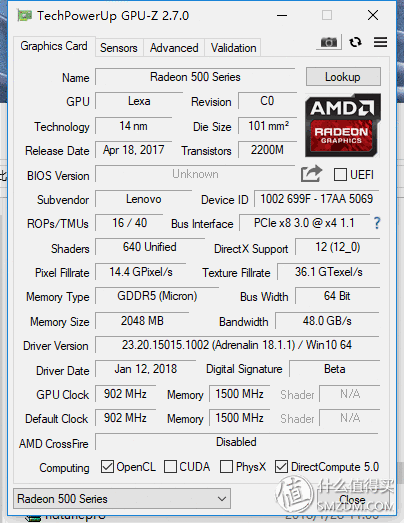Click the Bus Interface question mark
Image resolution: width=404 pixels, height=523 pixels.
pos(377,223)
